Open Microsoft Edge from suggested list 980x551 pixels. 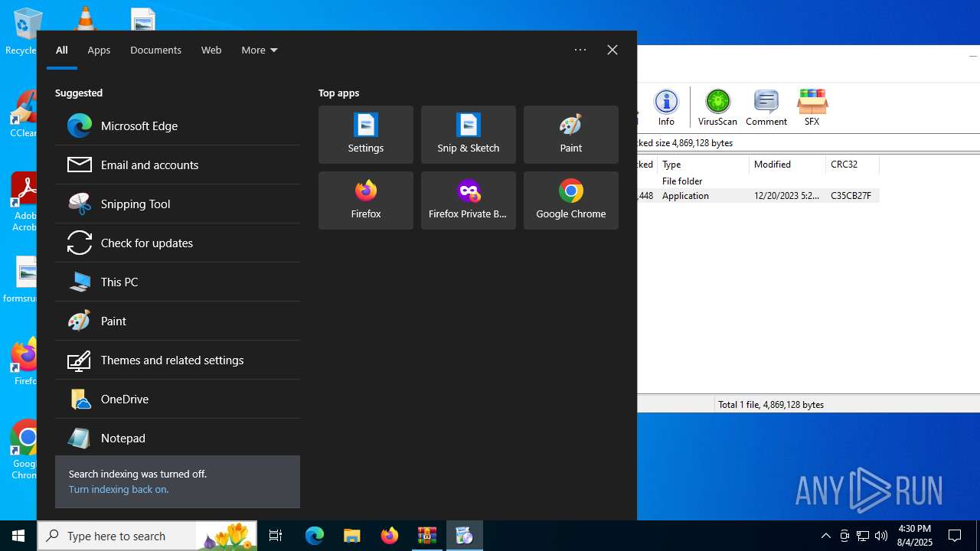coord(178,126)
